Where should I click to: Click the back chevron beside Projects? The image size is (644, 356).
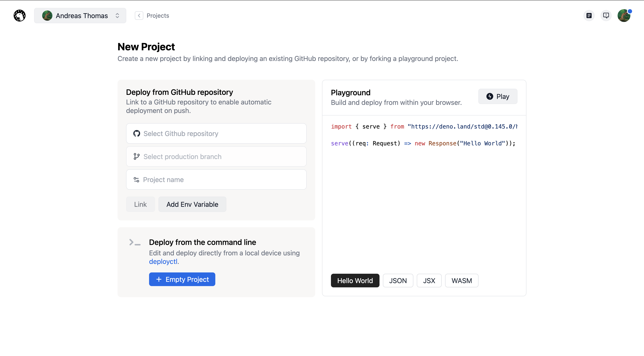tap(139, 16)
